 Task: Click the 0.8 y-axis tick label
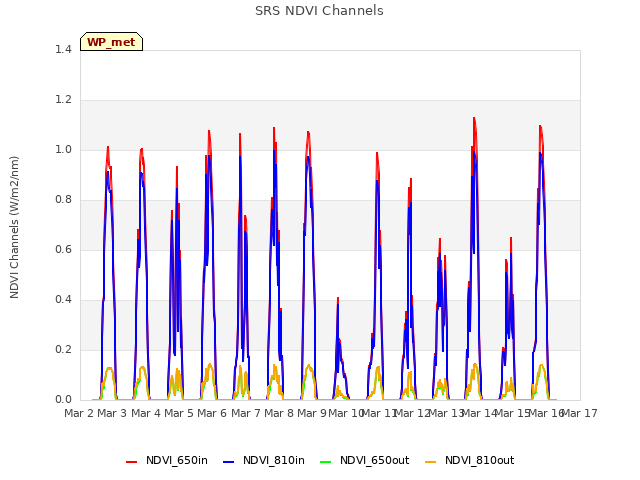point(63,200)
